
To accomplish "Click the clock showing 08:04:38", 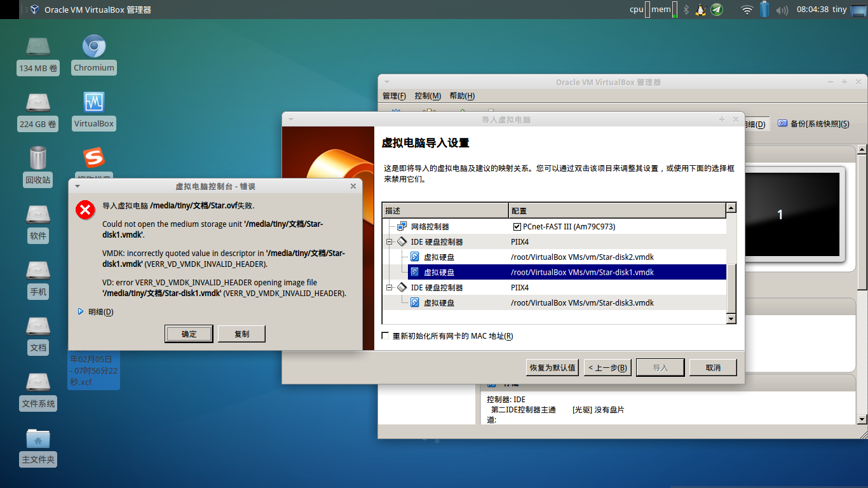I will (812, 10).
